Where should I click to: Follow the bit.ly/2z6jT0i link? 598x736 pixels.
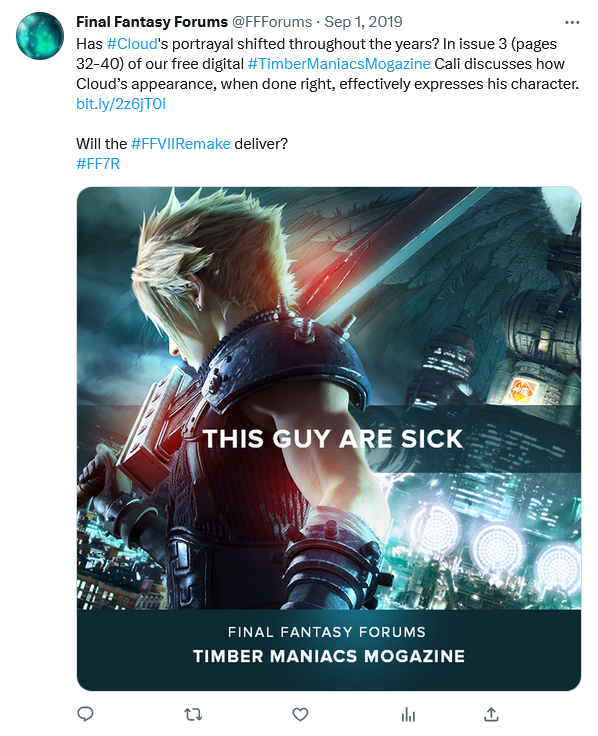(121, 104)
